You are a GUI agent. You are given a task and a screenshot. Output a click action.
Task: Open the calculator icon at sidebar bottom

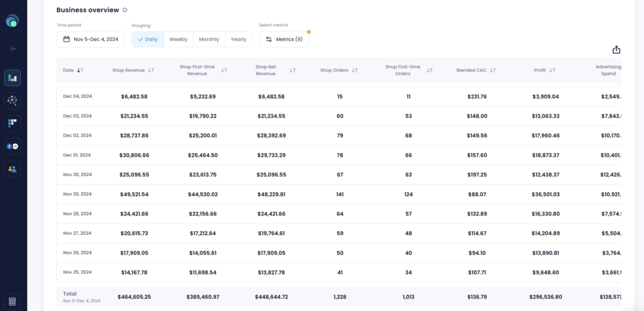(13, 302)
